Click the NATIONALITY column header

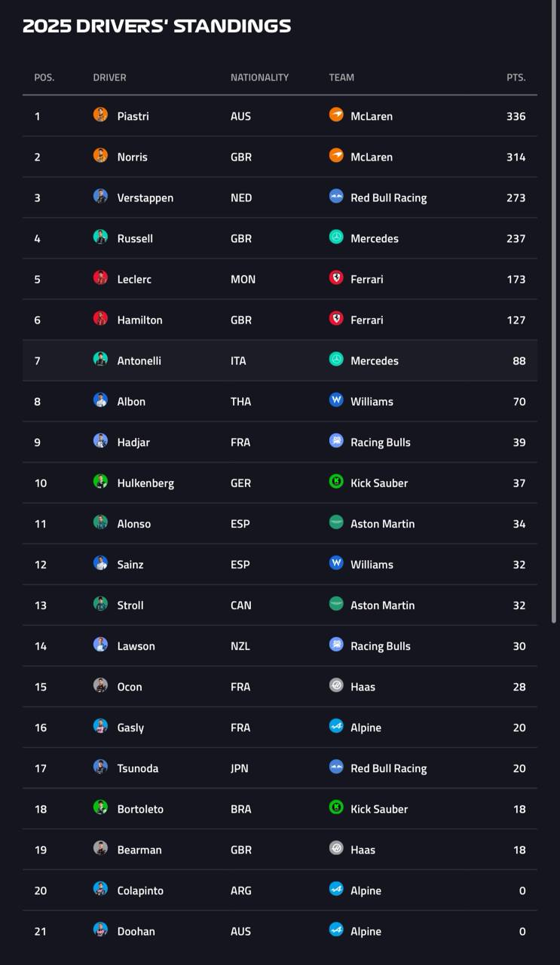(x=259, y=77)
